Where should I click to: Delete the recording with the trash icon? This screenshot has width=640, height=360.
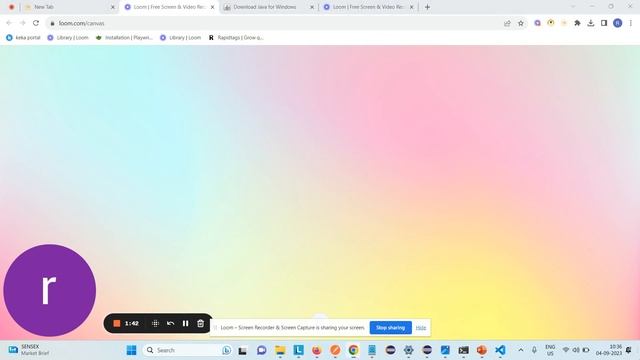(200, 323)
